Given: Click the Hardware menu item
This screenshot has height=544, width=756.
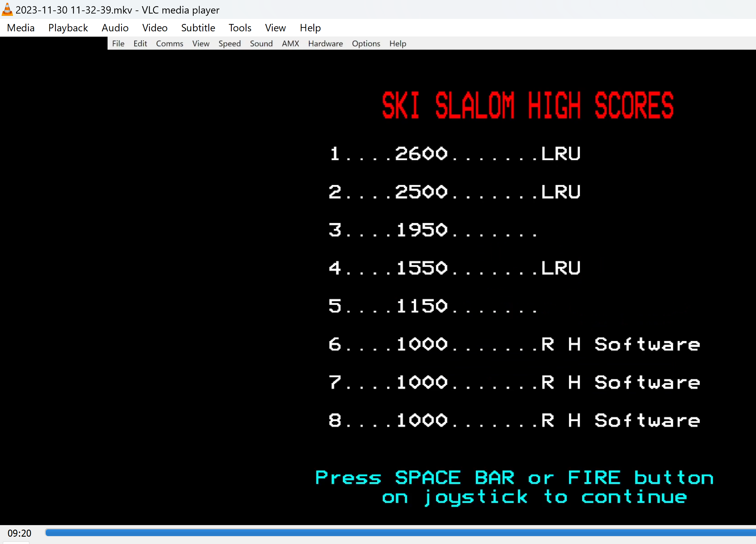Looking at the screenshot, I should coord(325,44).
